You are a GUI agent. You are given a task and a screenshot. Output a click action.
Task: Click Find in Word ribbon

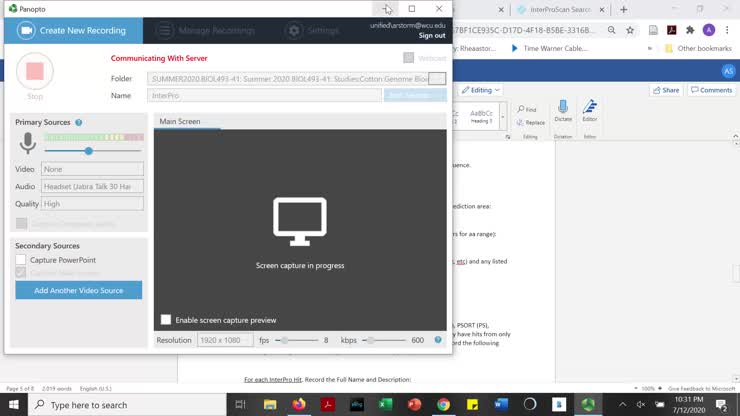pyautogui.click(x=527, y=109)
